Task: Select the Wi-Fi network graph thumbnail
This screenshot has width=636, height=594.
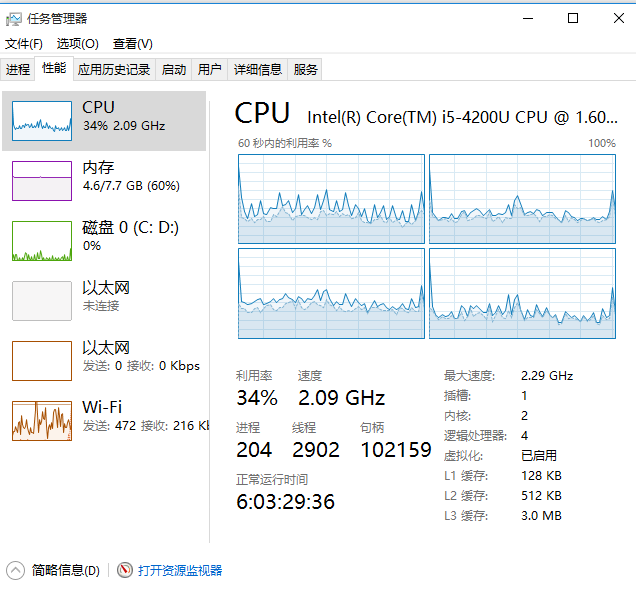Action: pyautogui.click(x=42, y=420)
